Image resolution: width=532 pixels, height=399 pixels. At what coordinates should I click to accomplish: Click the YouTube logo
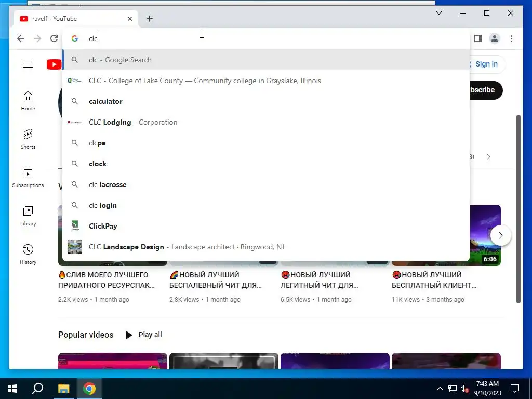point(54,64)
